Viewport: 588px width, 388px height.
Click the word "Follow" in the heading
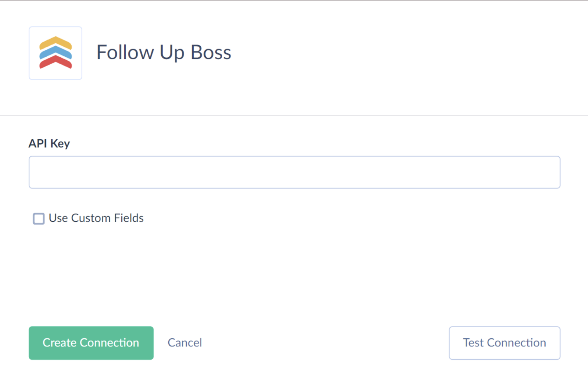(x=125, y=52)
